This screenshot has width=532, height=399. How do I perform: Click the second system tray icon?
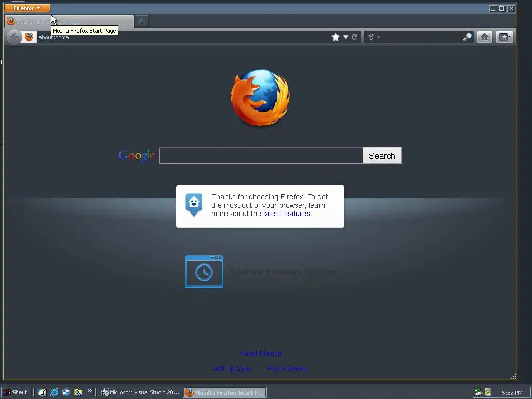(488, 392)
